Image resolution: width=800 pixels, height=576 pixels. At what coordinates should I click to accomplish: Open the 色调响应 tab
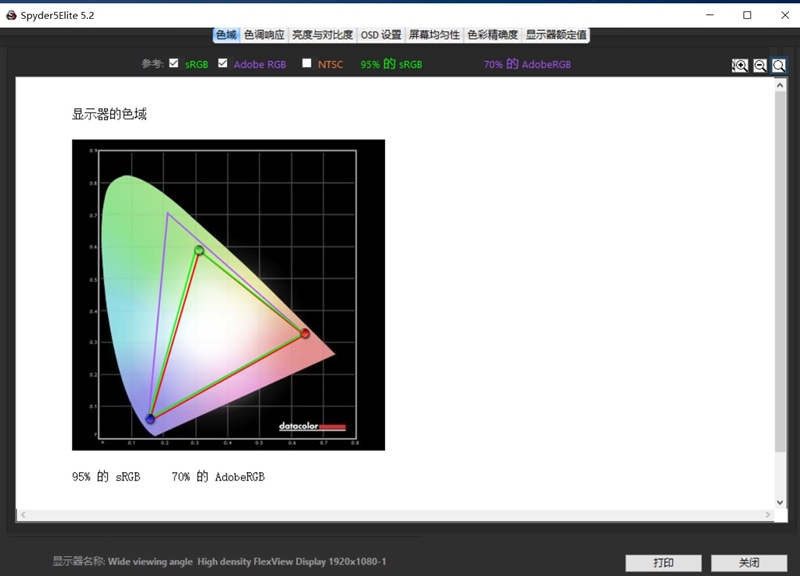click(x=264, y=35)
